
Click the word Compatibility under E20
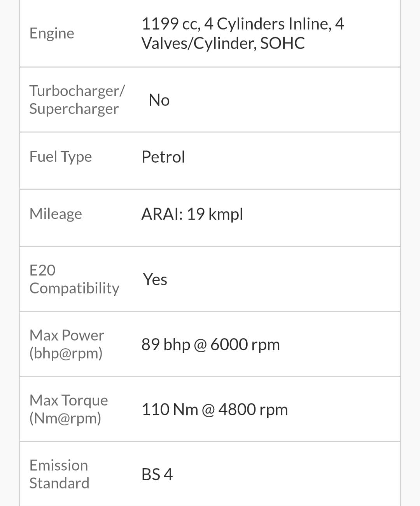pos(74,288)
